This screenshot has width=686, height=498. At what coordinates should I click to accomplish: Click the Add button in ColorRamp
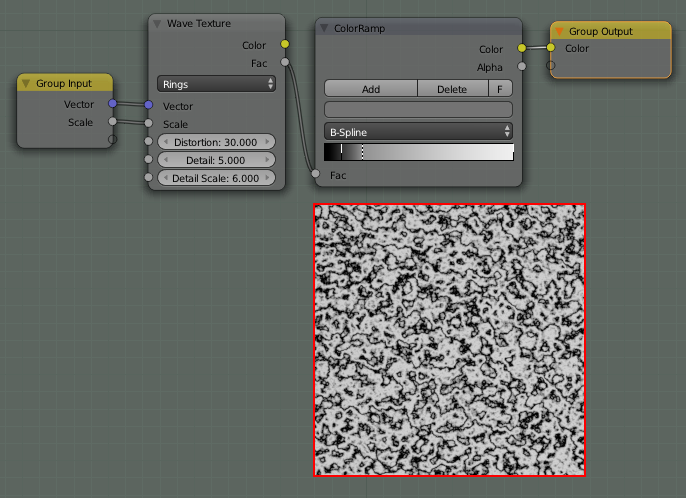371,89
